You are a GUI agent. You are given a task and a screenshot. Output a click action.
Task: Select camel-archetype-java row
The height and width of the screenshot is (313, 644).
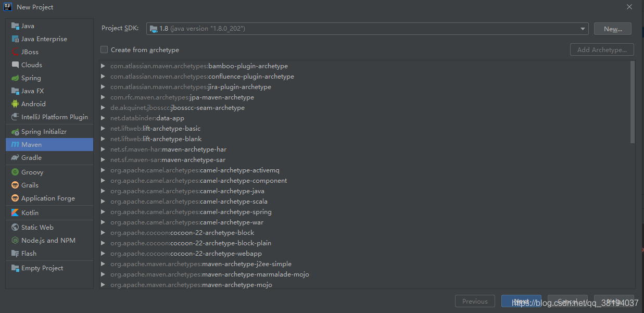(364, 191)
